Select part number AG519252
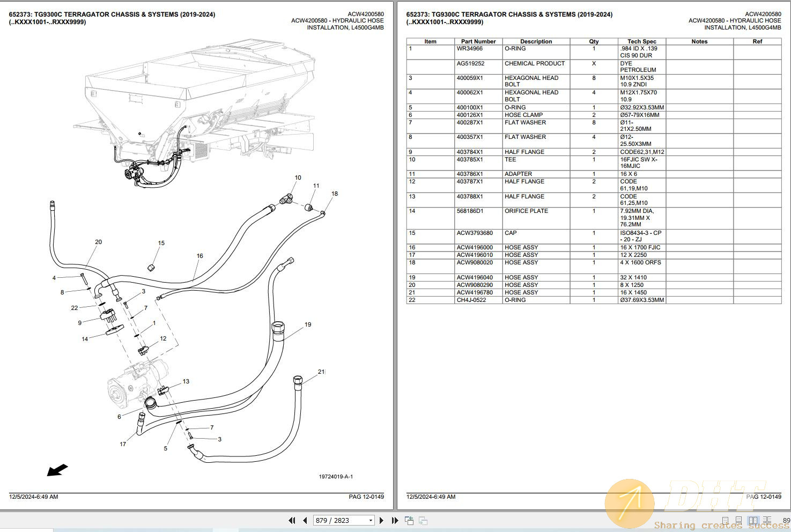This screenshot has height=532, width=791. tap(470, 63)
